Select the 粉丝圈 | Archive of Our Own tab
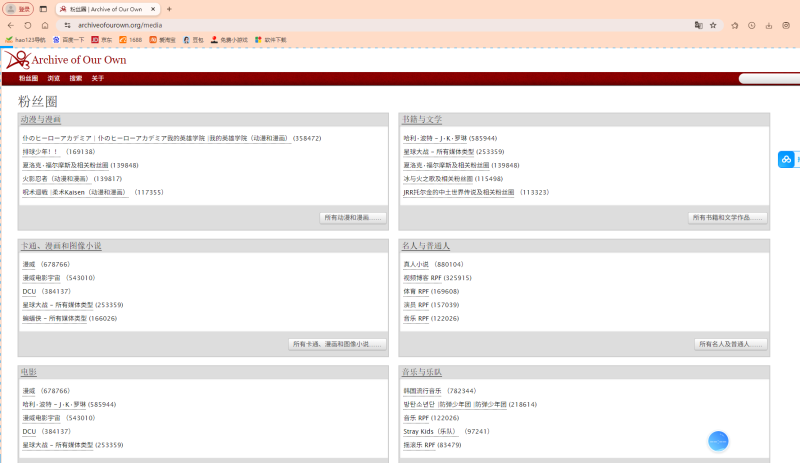 (107, 9)
